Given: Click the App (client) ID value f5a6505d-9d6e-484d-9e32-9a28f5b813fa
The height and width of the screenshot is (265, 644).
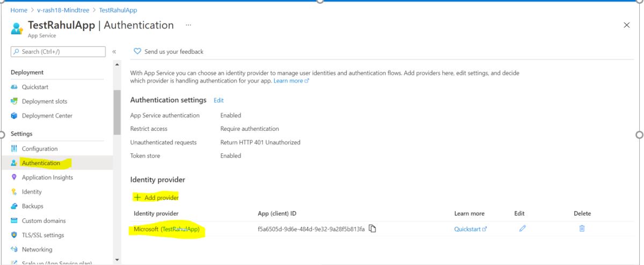Looking at the screenshot, I should (311, 229).
